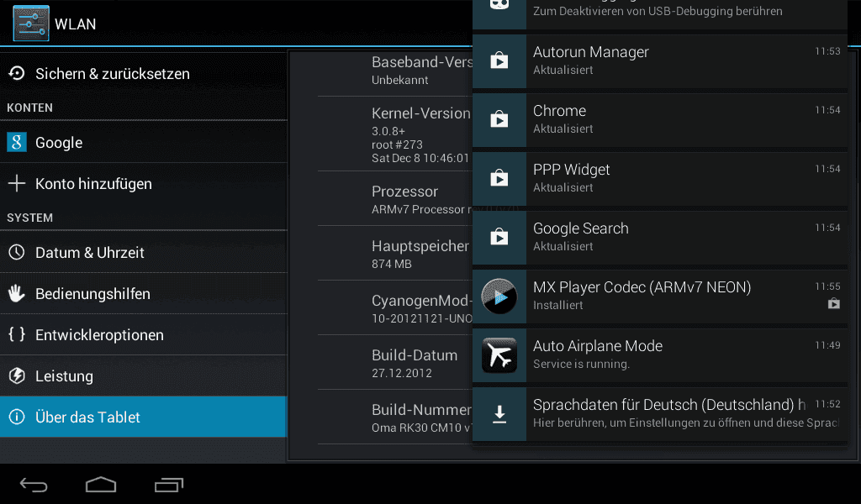Tap the download arrow icon for Sprachdaten
Image resolution: width=861 pixels, height=504 pixels.
[499, 414]
